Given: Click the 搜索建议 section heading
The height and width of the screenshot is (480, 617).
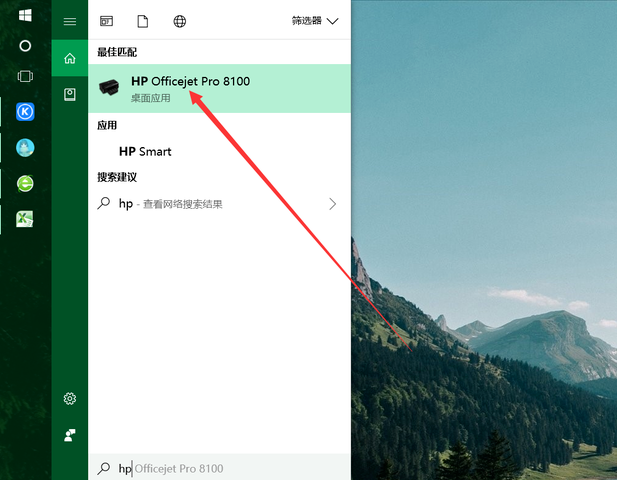Looking at the screenshot, I should coord(117,177).
